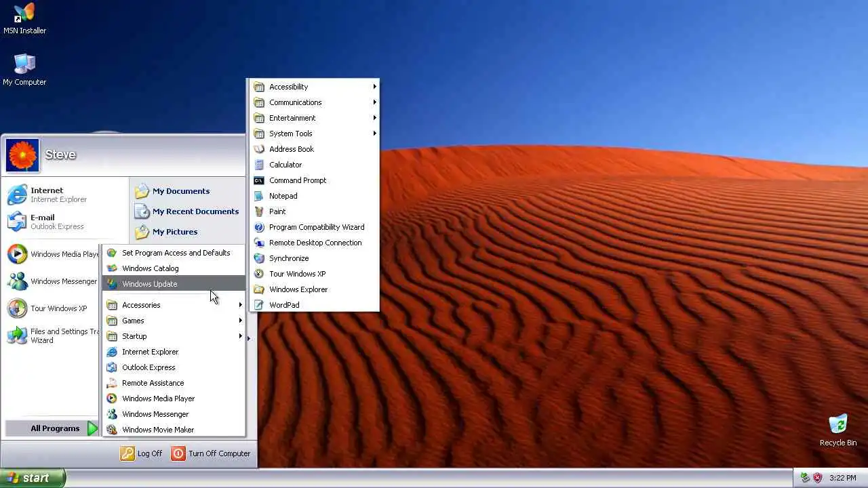Launch Outlook Express from All Programs list

(x=174, y=367)
